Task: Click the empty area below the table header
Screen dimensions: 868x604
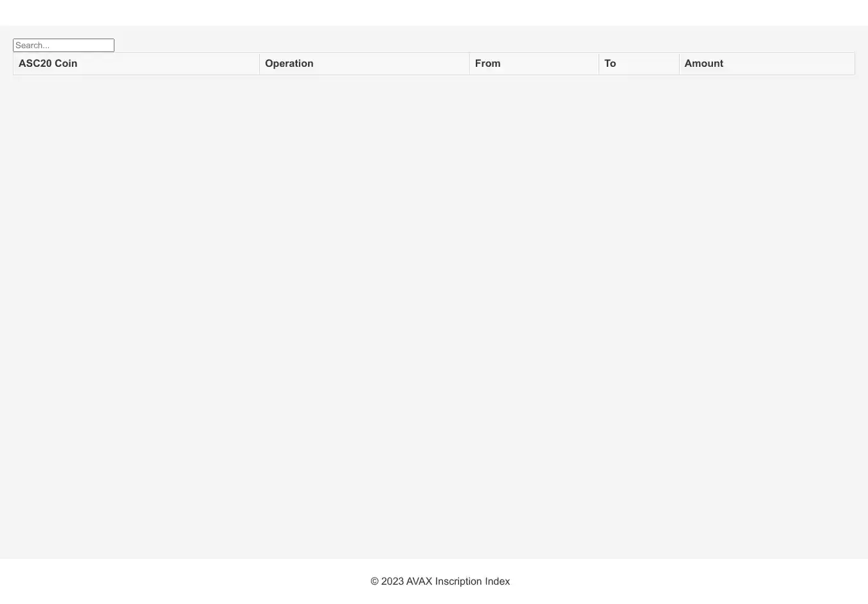Action: [434, 289]
